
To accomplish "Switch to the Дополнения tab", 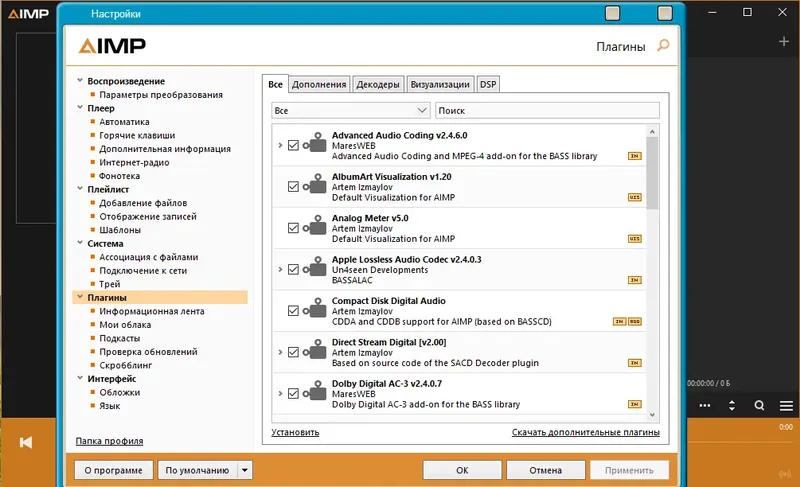I will point(319,85).
